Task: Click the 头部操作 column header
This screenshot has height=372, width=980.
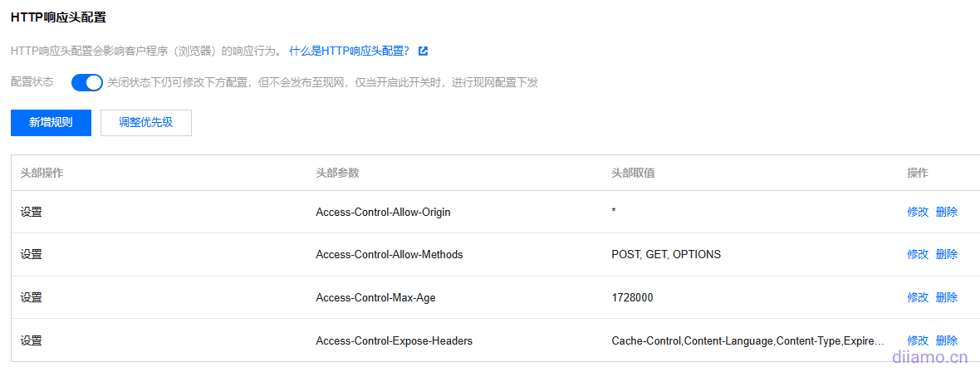Action: [x=42, y=173]
